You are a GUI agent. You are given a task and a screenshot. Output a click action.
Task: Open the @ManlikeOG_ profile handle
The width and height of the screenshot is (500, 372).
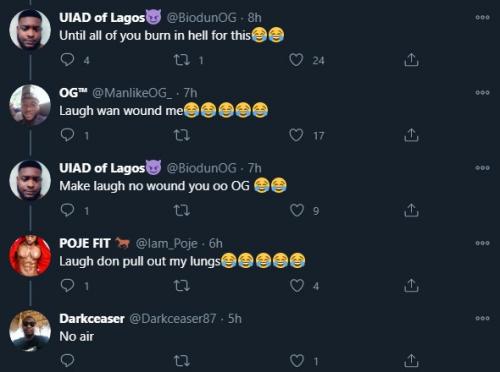coord(132,93)
